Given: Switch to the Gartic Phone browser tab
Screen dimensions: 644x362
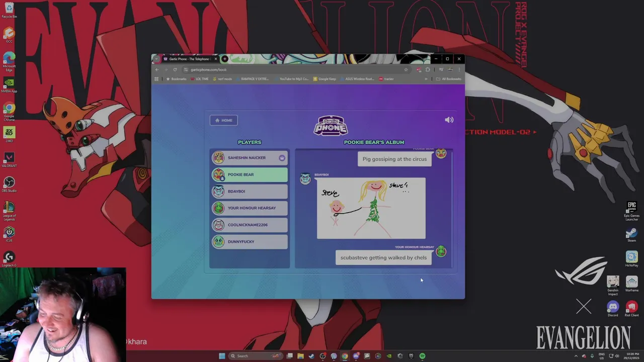Looking at the screenshot, I should tap(189, 59).
